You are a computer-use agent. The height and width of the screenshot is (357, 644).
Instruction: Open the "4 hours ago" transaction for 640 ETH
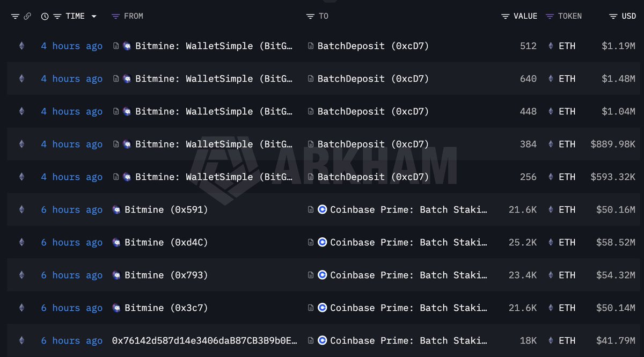(71, 79)
